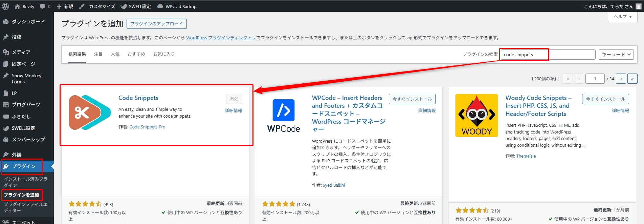
Task: Click the plus 新規 icon
Action: (59, 6)
